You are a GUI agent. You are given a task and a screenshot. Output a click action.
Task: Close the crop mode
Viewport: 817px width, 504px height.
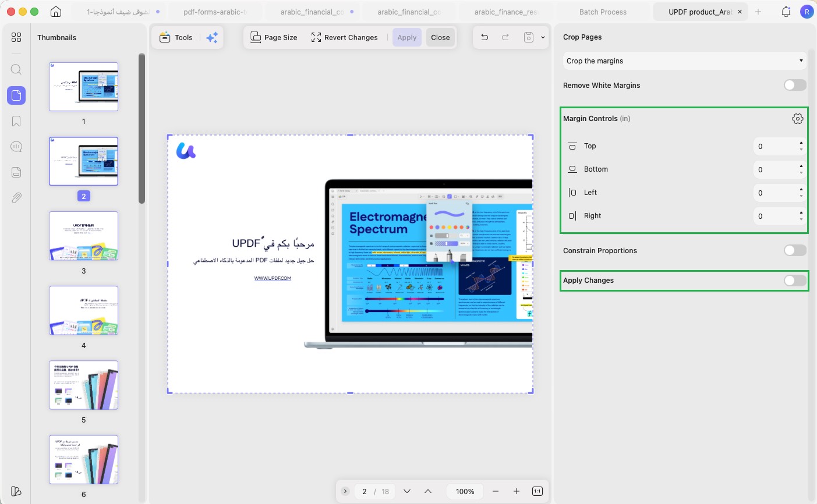tap(440, 37)
